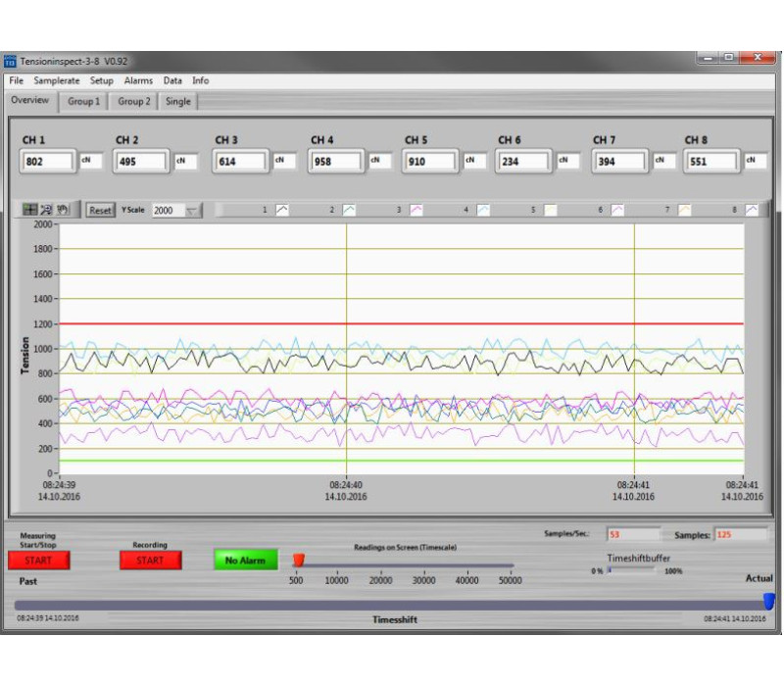Select the zoom magnifier tool in graph palette
Screen dimensions: 784x686
pos(46,210)
